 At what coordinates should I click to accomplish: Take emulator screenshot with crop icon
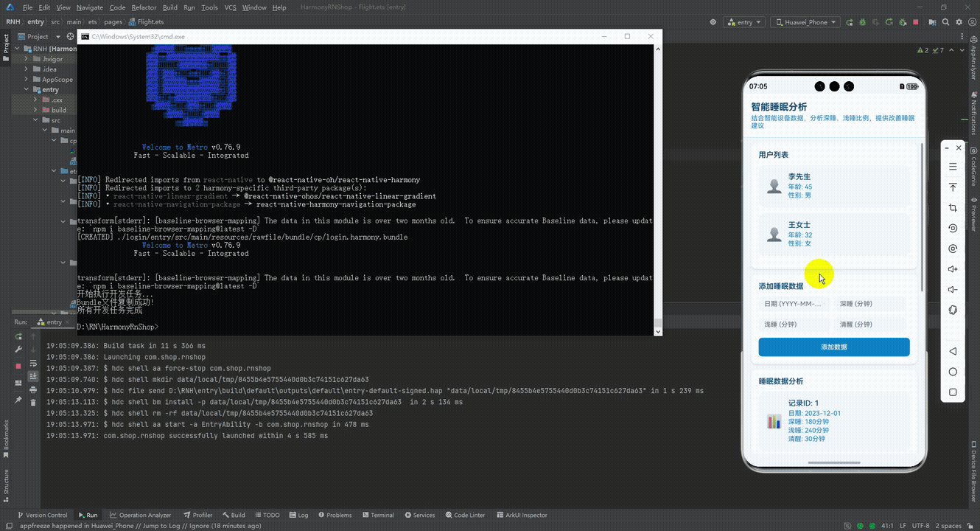click(953, 208)
